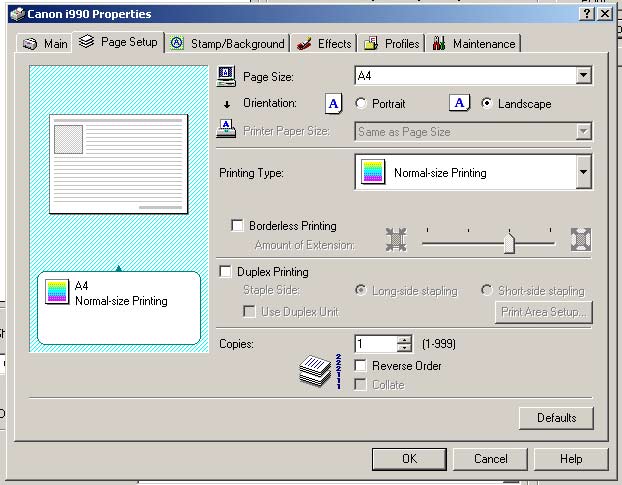Click the Portrait orientation page icon
622x485 pixels.
333,104
